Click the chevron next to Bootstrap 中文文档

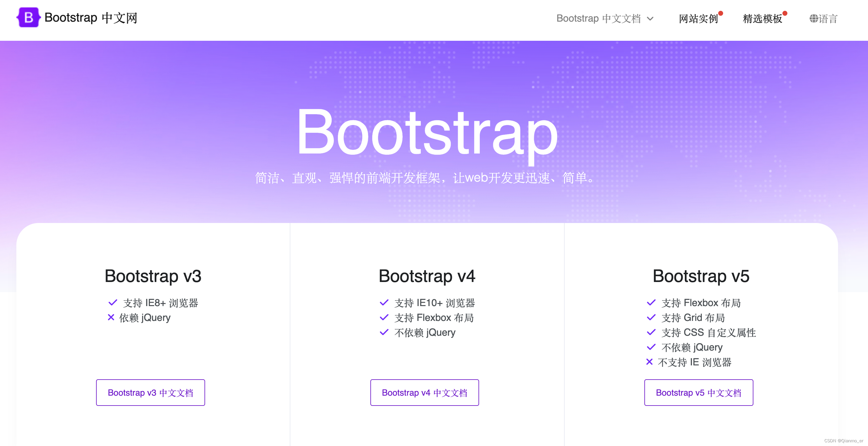tap(650, 19)
